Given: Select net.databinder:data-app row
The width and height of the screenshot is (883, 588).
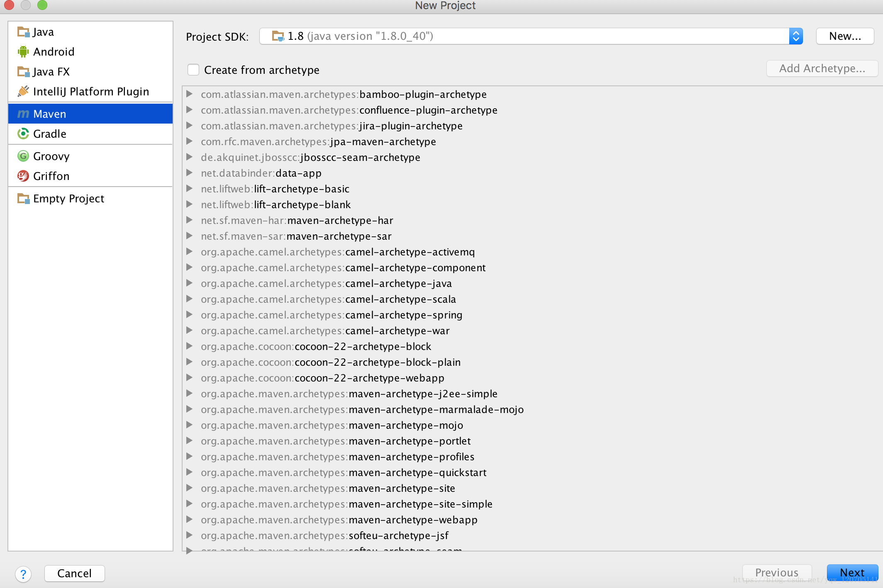Looking at the screenshot, I should [532, 173].
